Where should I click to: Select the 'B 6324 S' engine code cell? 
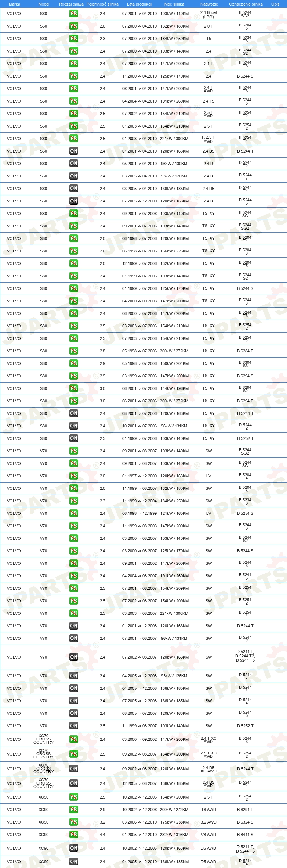tap(245, 822)
